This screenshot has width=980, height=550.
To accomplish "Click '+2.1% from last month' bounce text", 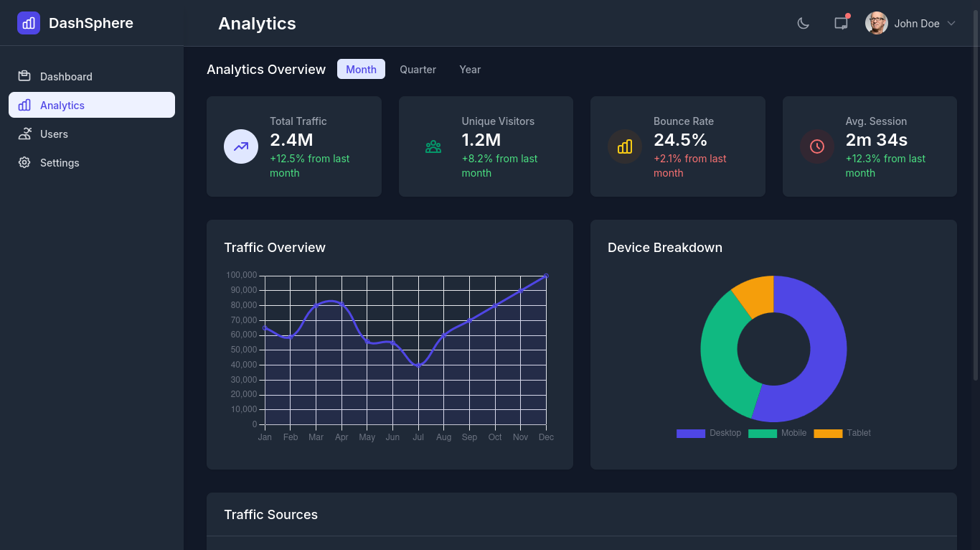I will pyautogui.click(x=689, y=166).
